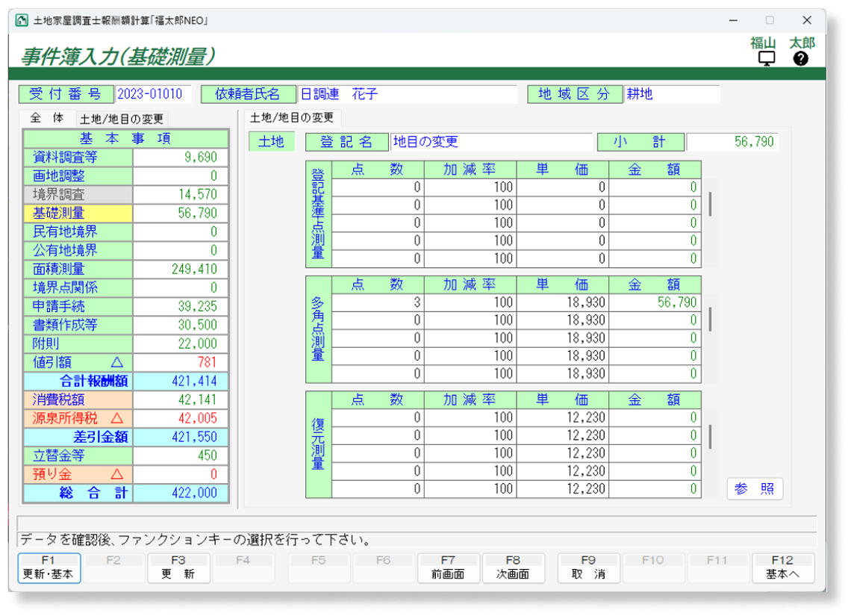851x616 pixels.
Task: Return to basics with F12 基本へ
Action: click(x=782, y=567)
